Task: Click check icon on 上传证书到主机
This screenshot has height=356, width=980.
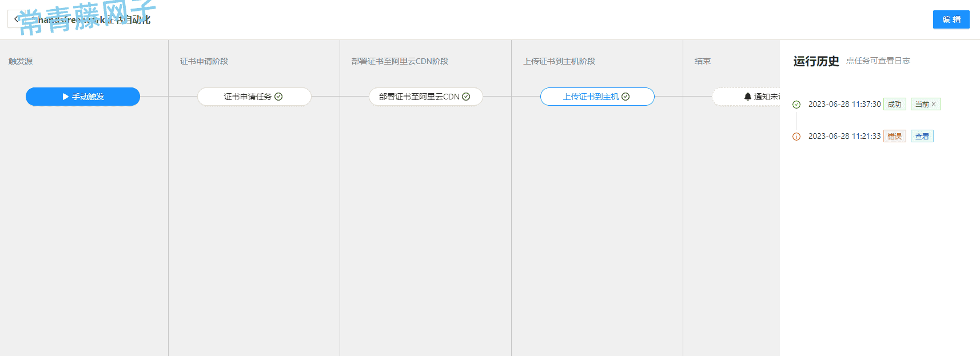Action: [x=626, y=97]
